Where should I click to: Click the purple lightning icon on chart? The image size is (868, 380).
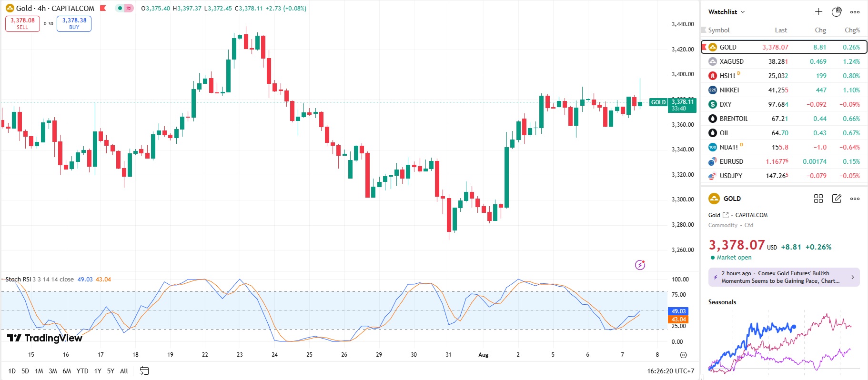640,265
